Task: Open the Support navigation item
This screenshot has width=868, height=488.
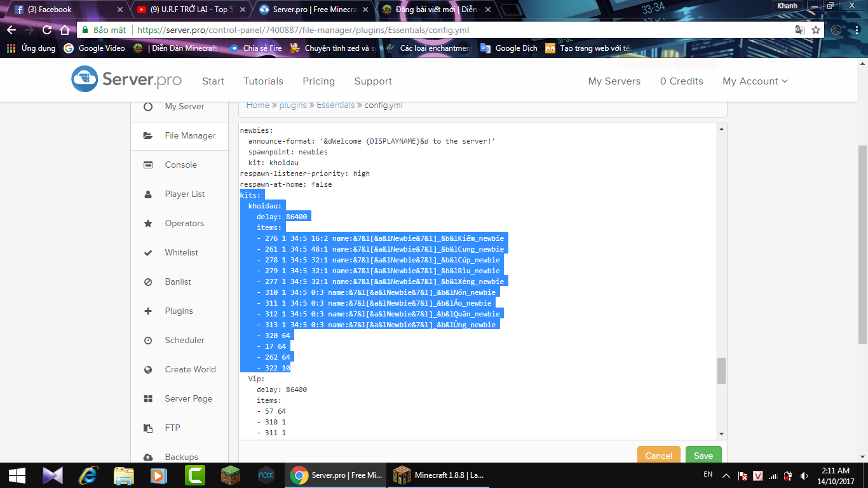Action: [373, 81]
